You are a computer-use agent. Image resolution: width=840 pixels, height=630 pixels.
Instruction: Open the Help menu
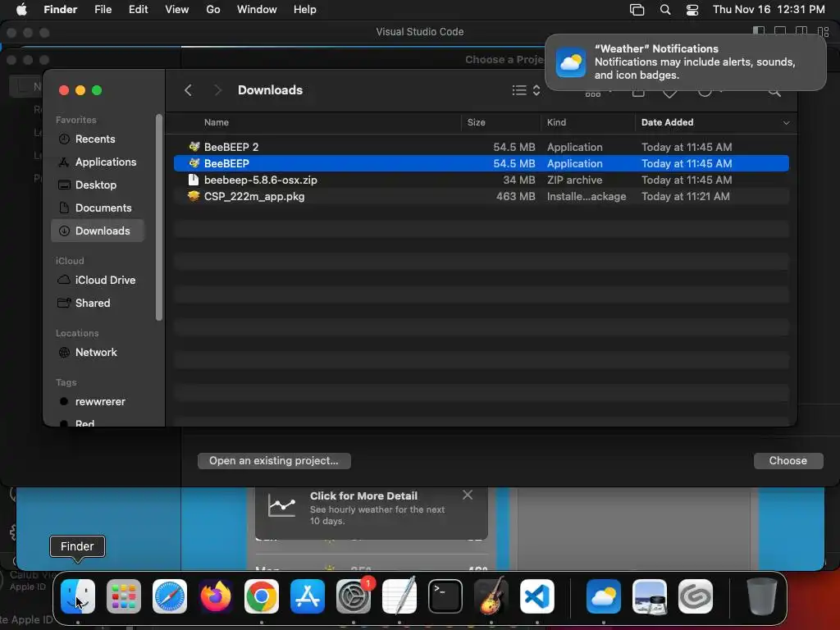point(305,10)
